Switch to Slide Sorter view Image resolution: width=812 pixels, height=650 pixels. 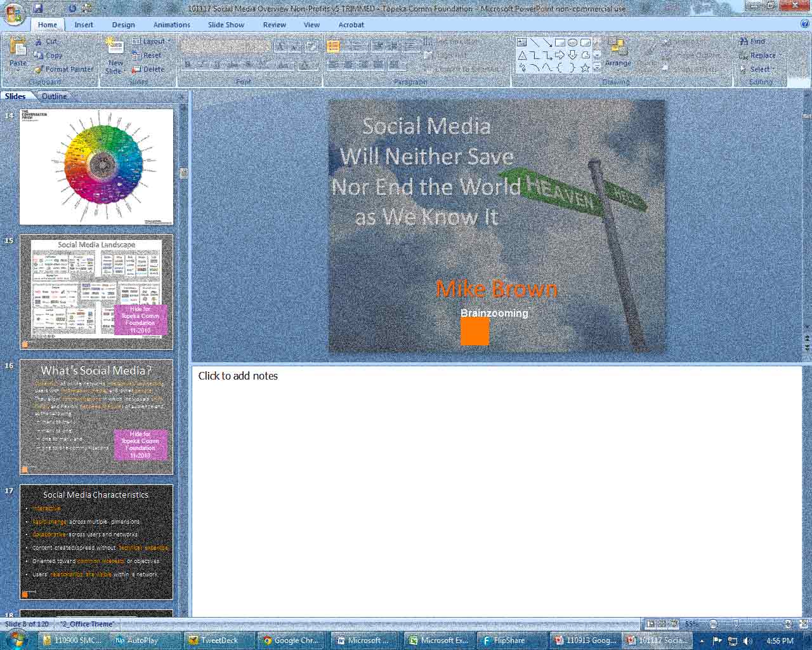click(662, 624)
